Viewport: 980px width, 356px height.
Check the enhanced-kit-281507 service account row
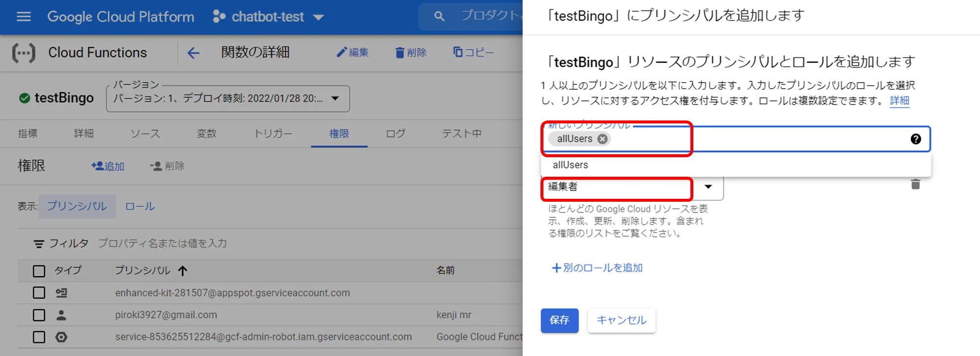click(39, 293)
